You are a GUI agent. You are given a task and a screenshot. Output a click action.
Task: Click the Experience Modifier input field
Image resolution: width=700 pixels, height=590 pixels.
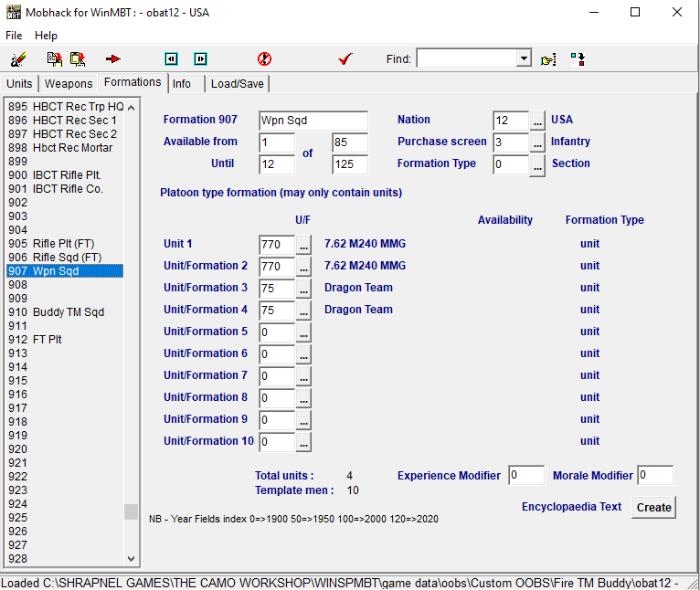526,476
